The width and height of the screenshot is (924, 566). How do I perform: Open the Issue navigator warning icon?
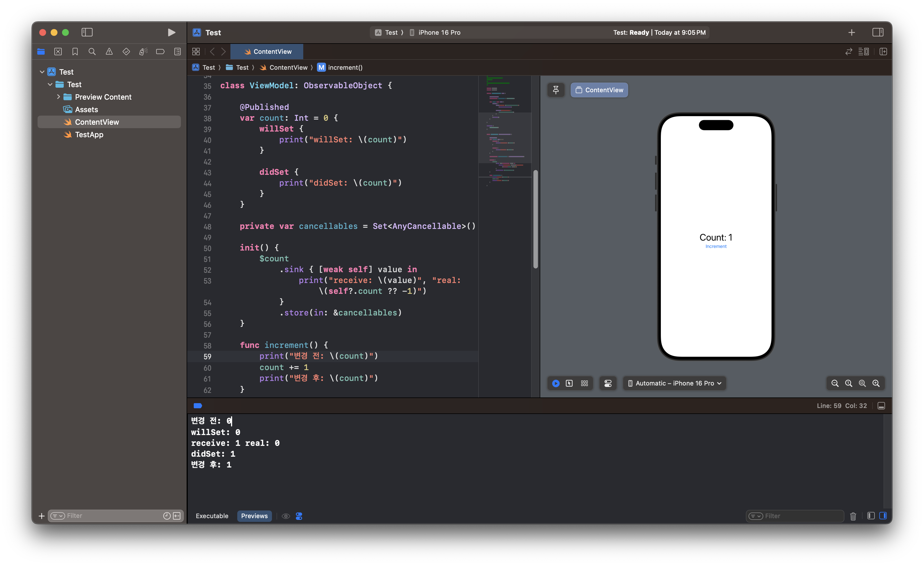pos(109,52)
